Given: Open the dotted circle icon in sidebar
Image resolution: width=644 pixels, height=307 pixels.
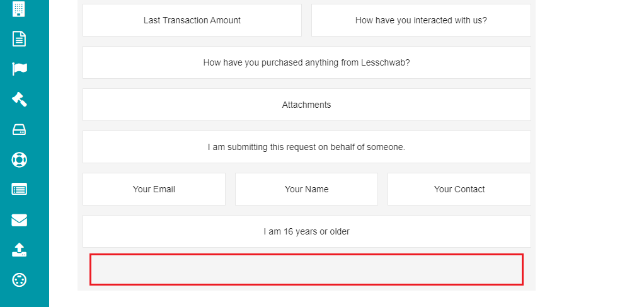Looking at the screenshot, I should [x=20, y=281].
